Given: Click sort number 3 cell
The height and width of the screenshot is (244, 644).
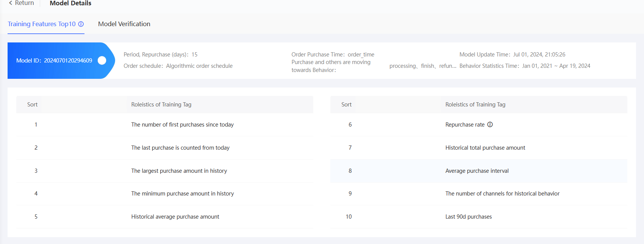Looking at the screenshot, I should (x=36, y=171).
